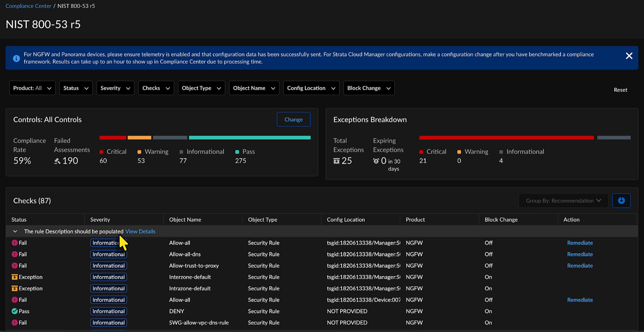Open View Details for rule description

click(x=140, y=231)
